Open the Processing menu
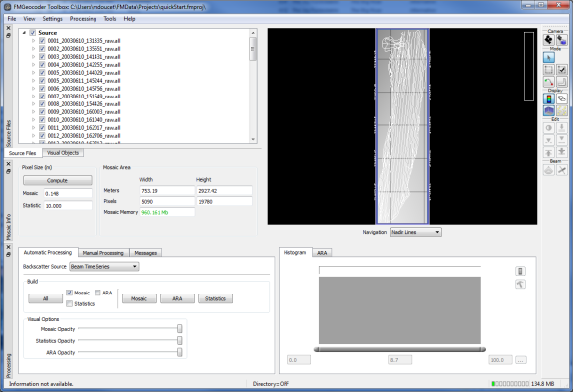The width and height of the screenshot is (573, 392). 83,19
